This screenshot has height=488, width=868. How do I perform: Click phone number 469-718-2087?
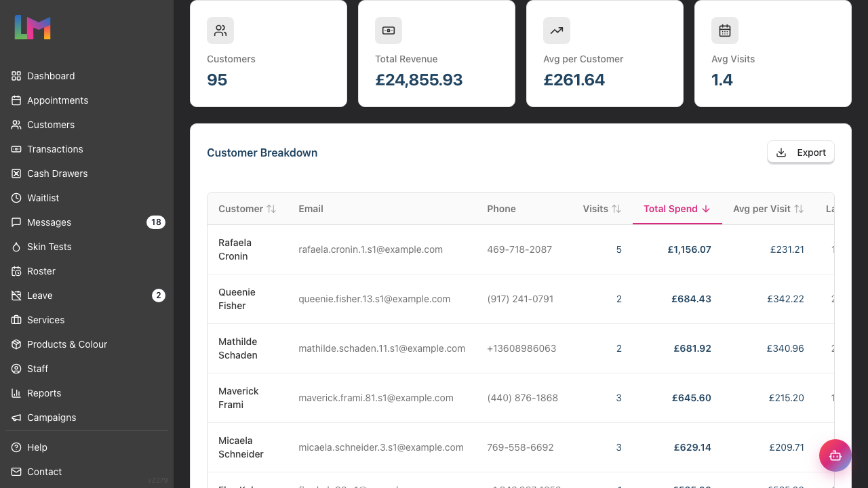tap(519, 249)
